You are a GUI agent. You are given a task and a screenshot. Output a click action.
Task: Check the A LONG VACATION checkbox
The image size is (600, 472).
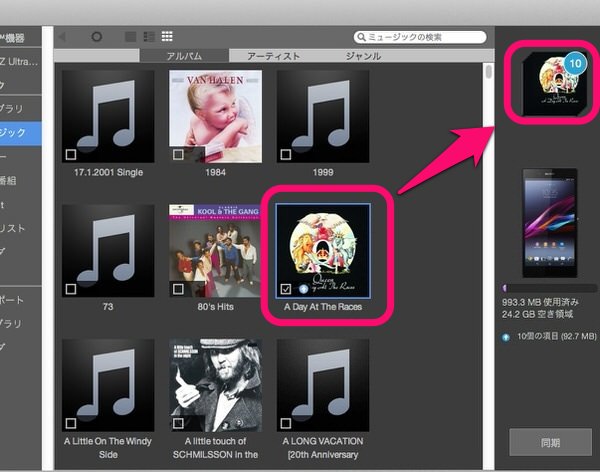286,423
